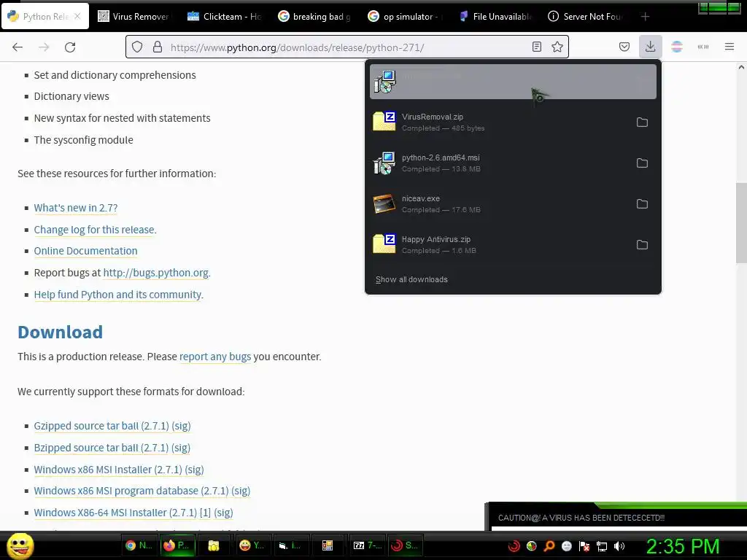Image resolution: width=747 pixels, height=560 pixels.
Task: Follow the report any bugs link
Action: (215, 357)
